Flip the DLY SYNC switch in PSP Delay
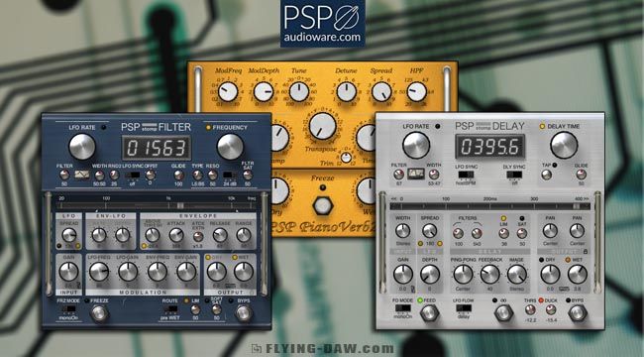Viewport: 644px width, 357px height. pyautogui.click(x=514, y=175)
